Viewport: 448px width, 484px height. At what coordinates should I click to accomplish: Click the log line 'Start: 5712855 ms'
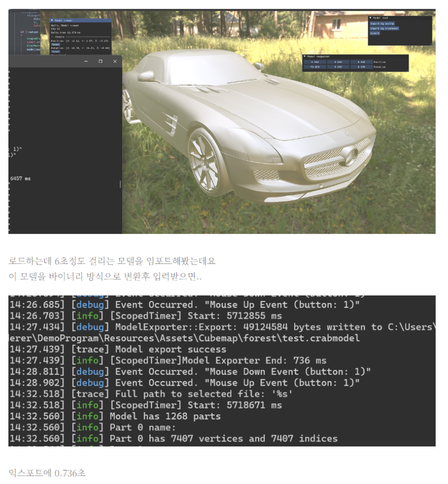pyautogui.click(x=235, y=316)
